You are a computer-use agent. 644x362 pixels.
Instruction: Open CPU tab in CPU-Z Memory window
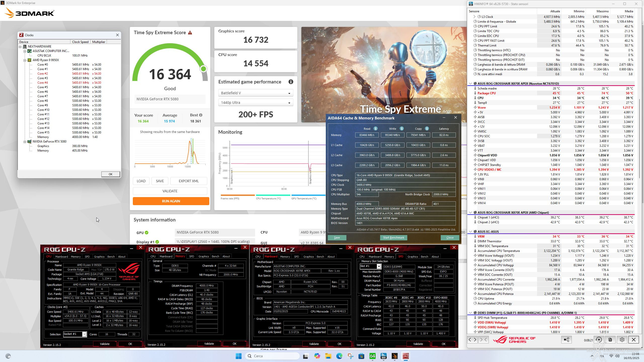pos(153,256)
